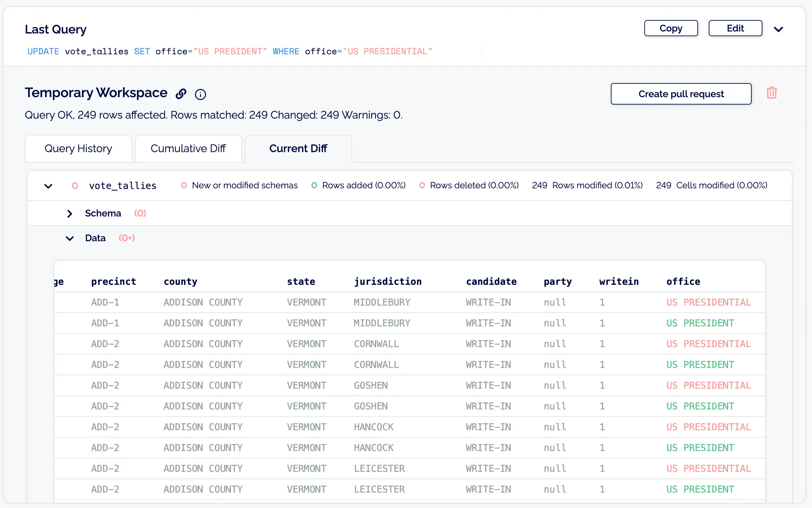Select the vote_tallies table name
Screen dimensions: 812x508
point(122,185)
